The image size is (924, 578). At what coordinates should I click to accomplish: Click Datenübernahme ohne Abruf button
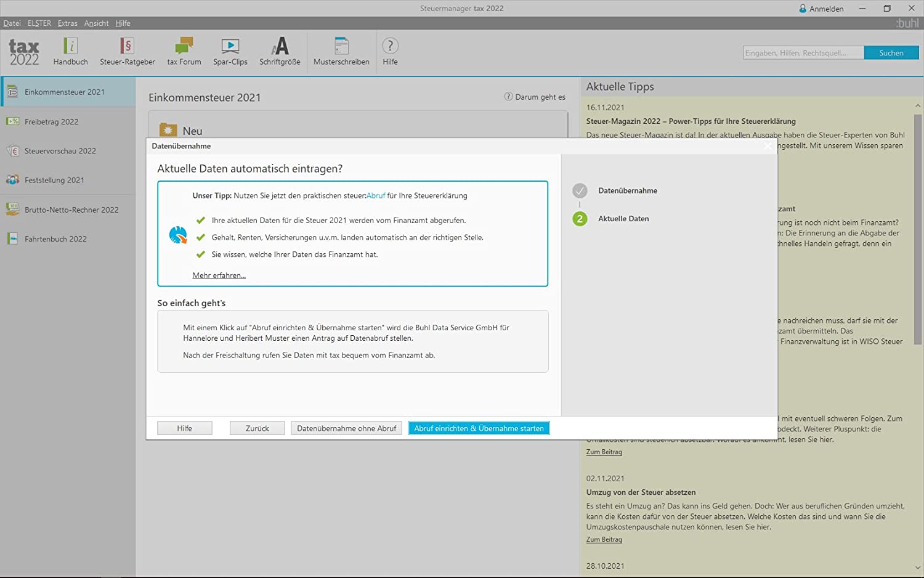pos(346,428)
